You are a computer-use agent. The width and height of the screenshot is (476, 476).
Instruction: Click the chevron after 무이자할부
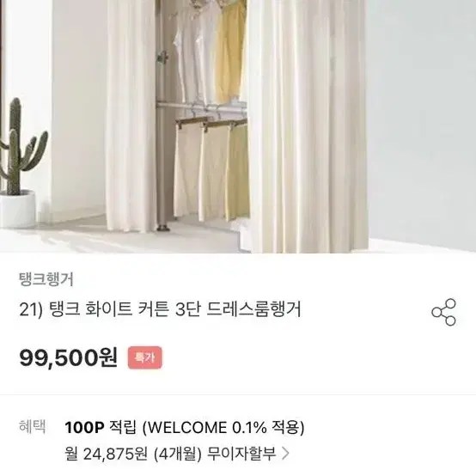[x=285, y=454]
